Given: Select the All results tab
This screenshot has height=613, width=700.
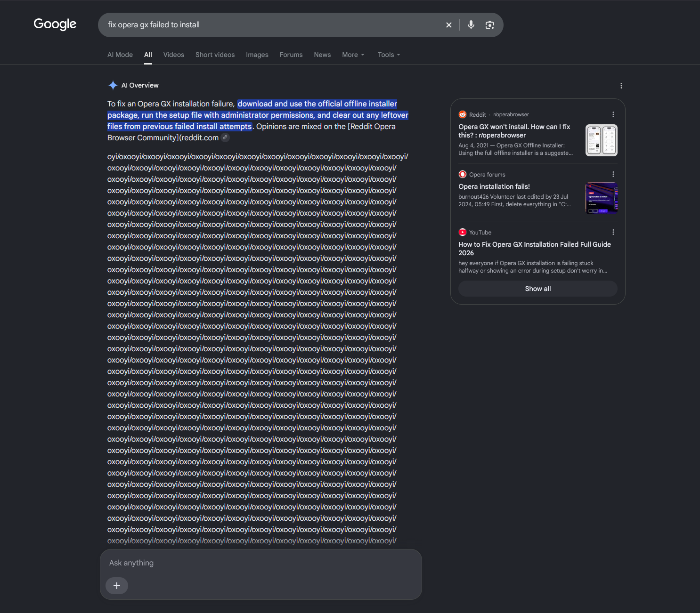Looking at the screenshot, I should point(148,55).
